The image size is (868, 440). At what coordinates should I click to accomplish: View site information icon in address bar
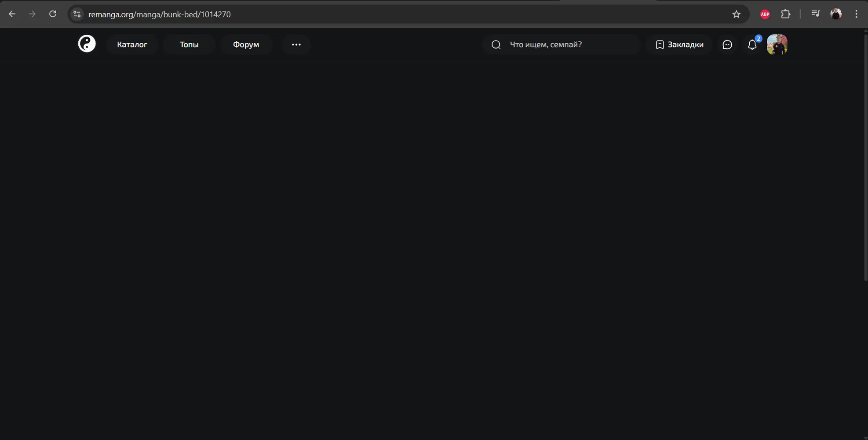[x=77, y=14]
